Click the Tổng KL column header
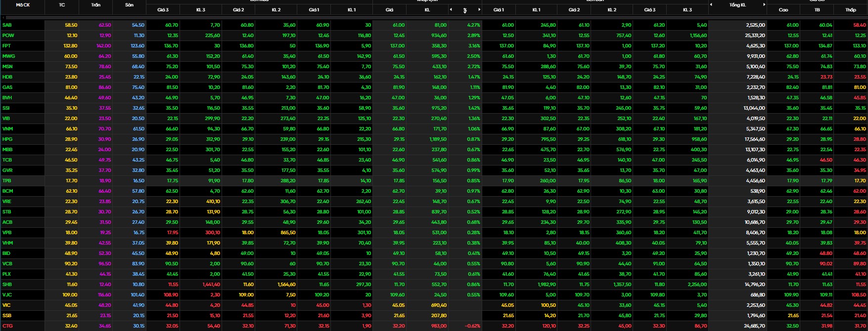 pyautogui.click(x=737, y=4)
